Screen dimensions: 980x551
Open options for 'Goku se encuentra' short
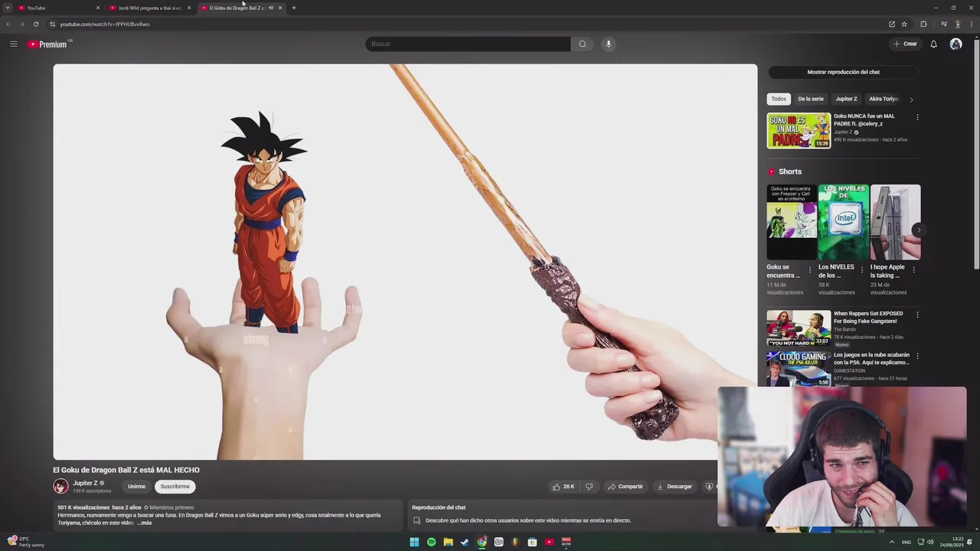coord(810,269)
